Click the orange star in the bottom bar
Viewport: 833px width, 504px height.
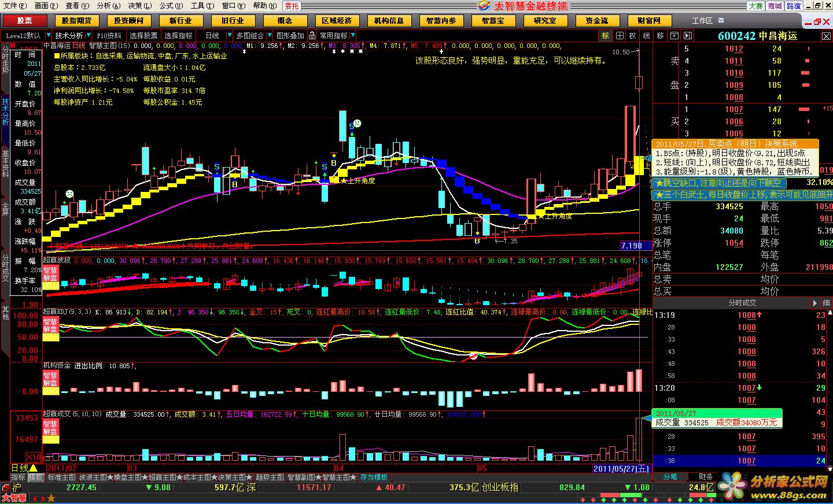coord(51,498)
